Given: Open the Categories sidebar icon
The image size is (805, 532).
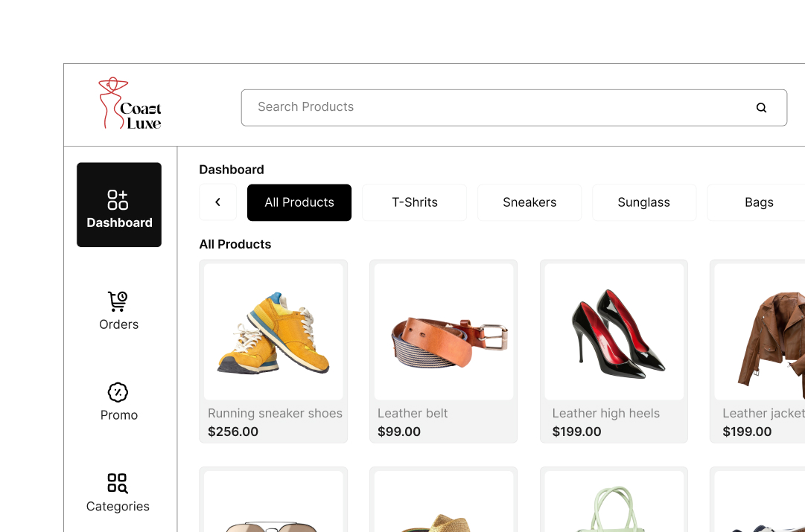Looking at the screenshot, I should pyautogui.click(x=118, y=483).
